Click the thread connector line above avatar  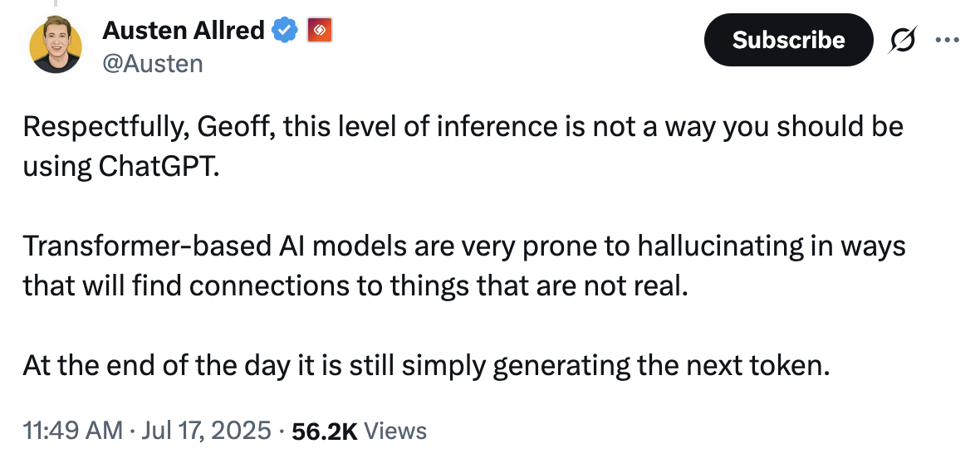[x=56, y=4]
